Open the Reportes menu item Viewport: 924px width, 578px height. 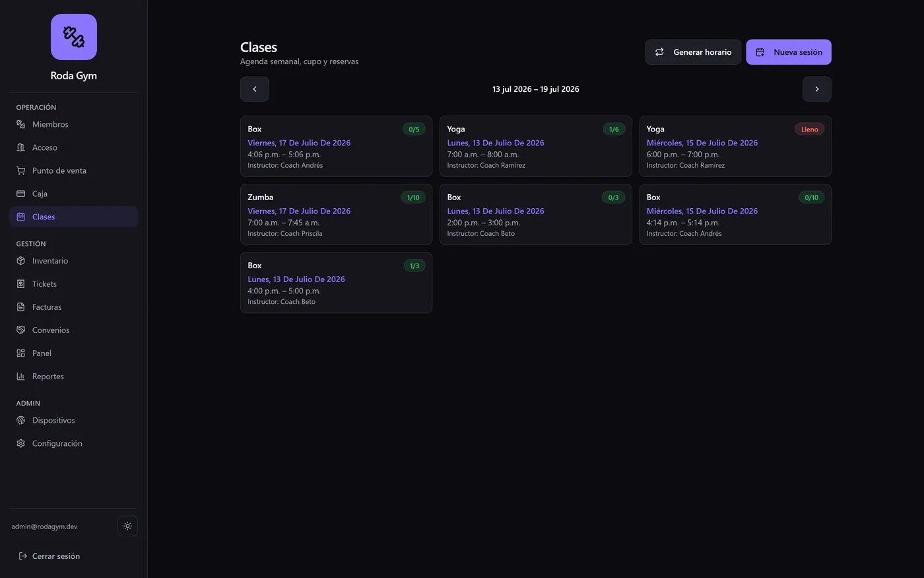click(74, 377)
